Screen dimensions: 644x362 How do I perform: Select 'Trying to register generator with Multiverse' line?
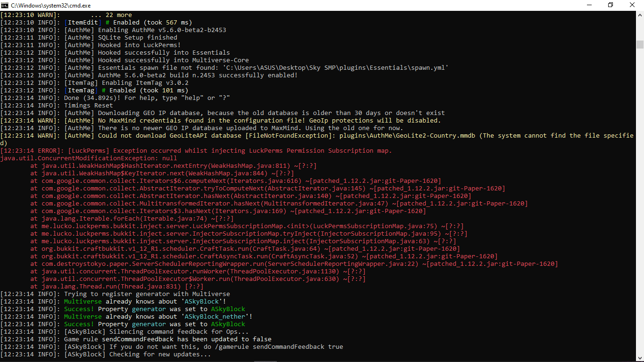115,294
